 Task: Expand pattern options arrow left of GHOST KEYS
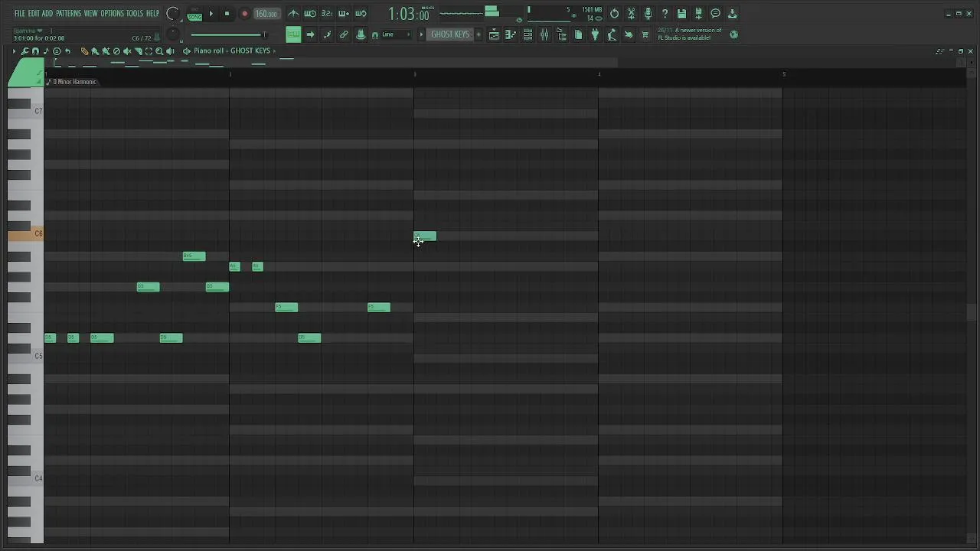(x=421, y=34)
